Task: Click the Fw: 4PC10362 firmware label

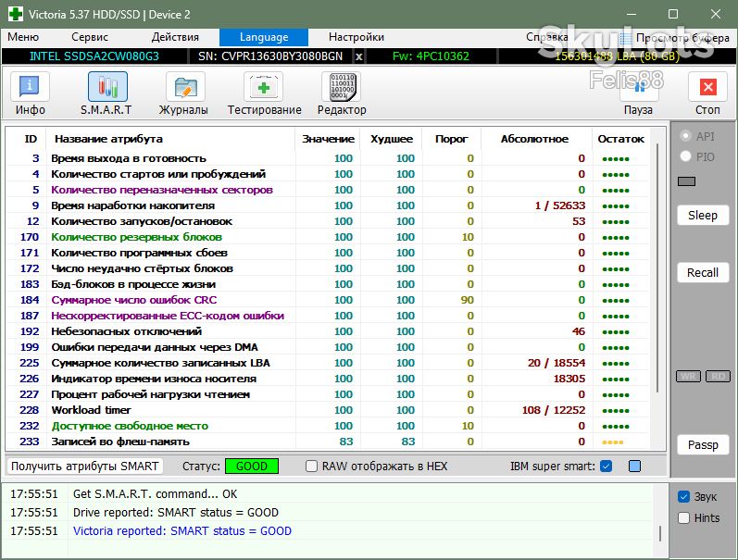Action: tap(431, 56)
